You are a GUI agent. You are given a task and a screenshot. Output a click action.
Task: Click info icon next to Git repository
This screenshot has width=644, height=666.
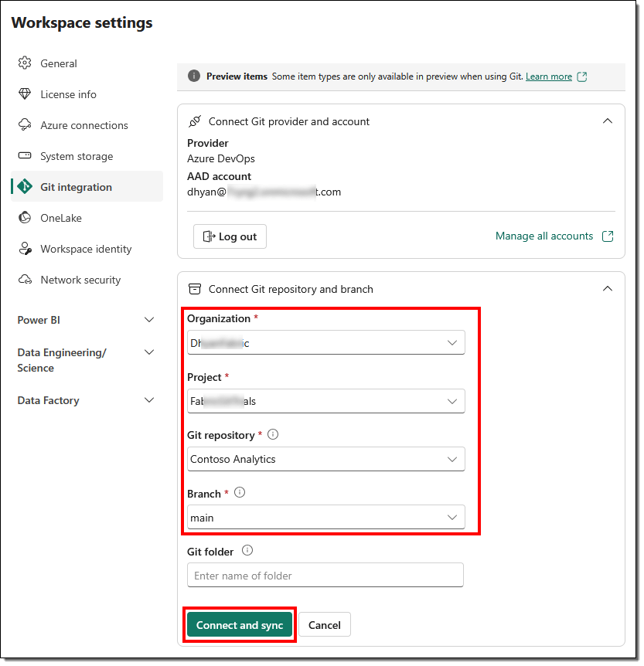(x=272, y=434)
